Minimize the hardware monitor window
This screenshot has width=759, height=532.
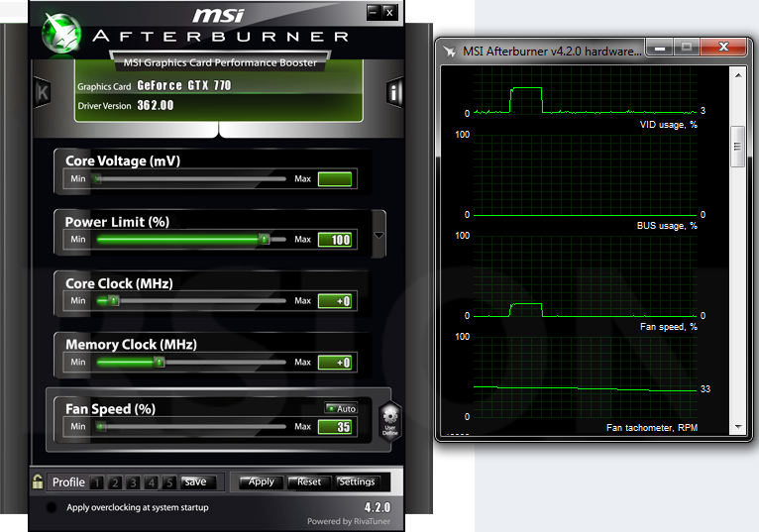click(x=660, y=48)
